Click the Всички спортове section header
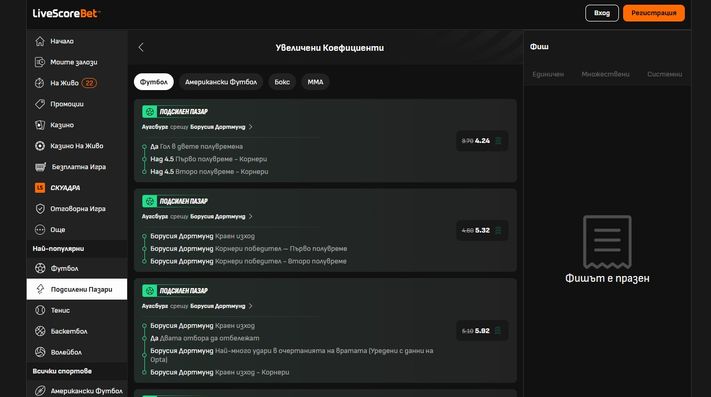711x397 pixels. click(x=62, y=371)
